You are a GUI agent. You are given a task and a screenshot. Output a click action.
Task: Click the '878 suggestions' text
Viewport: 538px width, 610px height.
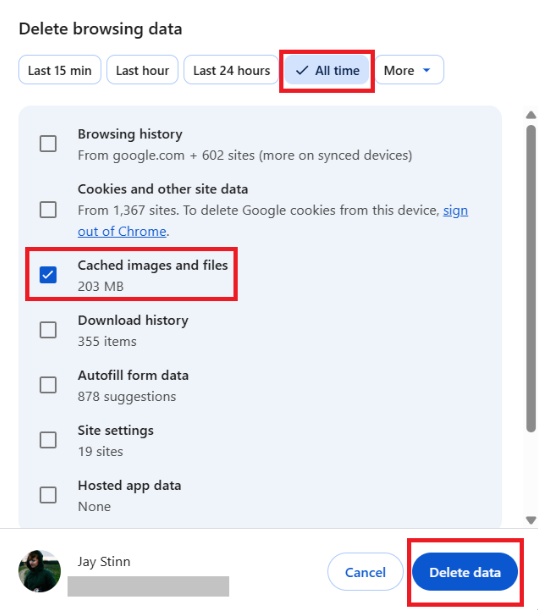coord(127,396)
